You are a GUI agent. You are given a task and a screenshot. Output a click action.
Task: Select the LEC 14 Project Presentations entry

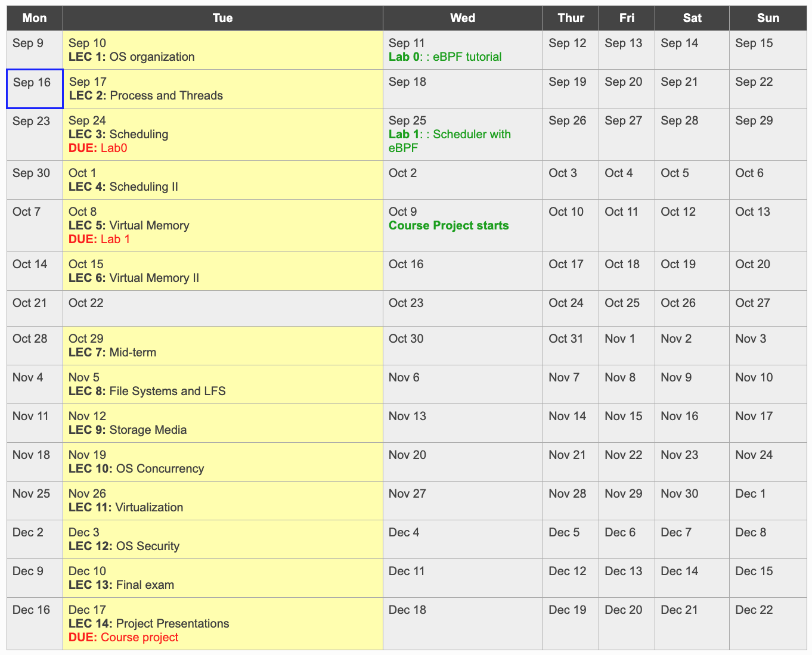[x=148, y=623]
